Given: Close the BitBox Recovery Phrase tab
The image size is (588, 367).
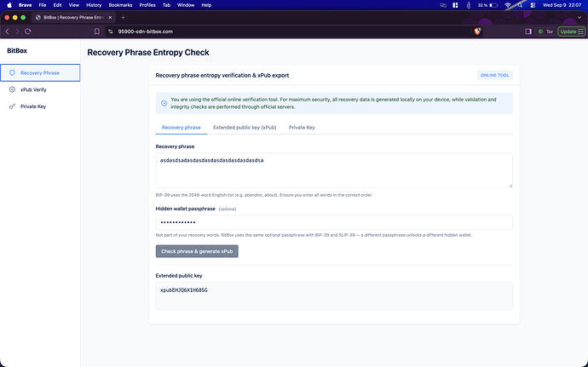Looking at the screenshot, I should [x=110, y=18].
